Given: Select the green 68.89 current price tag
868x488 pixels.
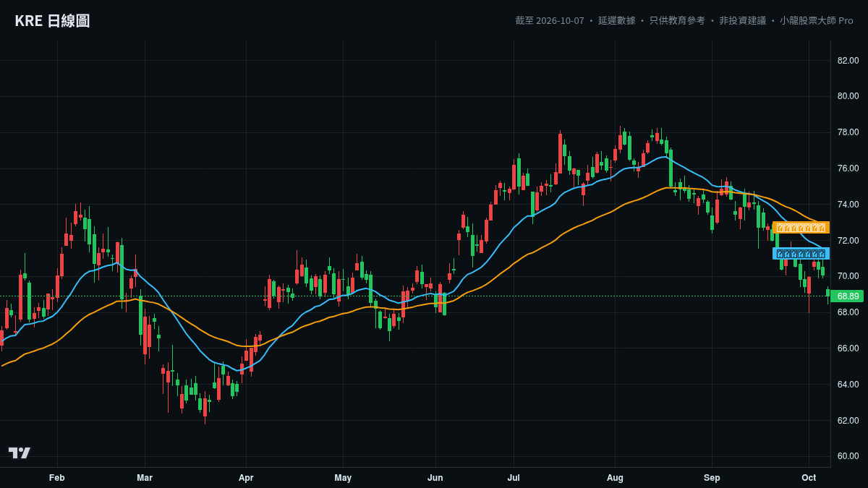Looking at the screenshot, I should (847, 296).
